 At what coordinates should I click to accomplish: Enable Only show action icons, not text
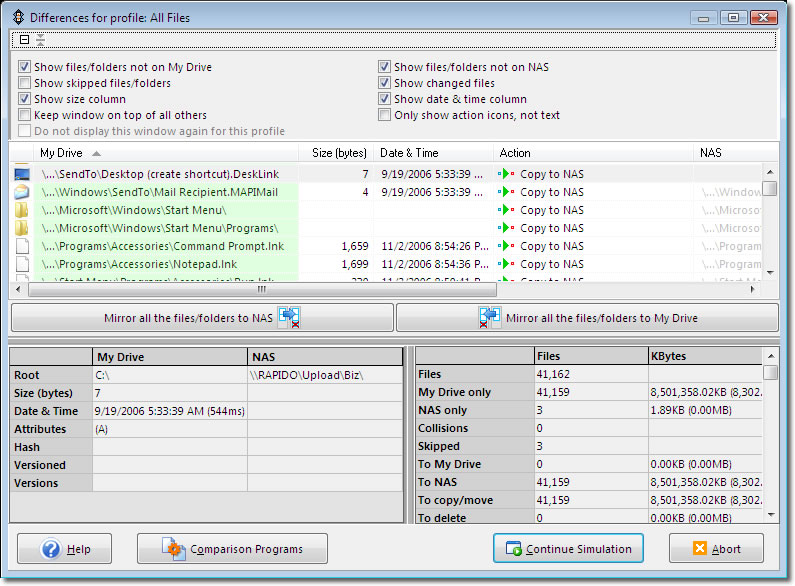click(384, 115)
